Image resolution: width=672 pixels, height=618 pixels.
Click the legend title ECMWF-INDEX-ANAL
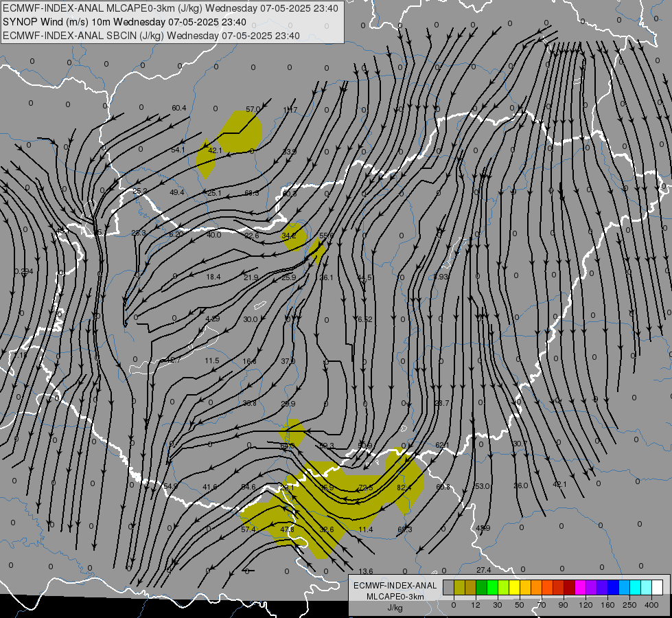coord(395,586)
